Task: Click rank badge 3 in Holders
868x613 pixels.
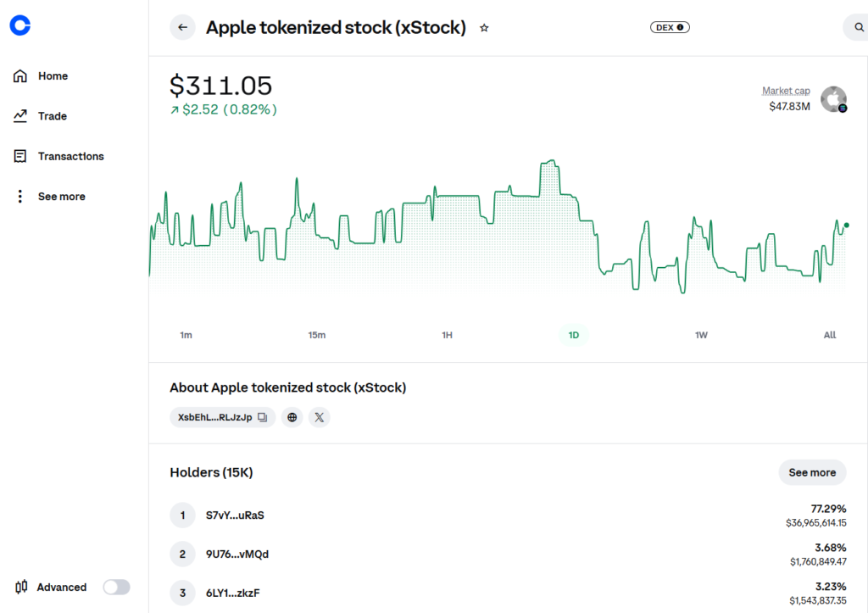Action: (x=183, y=593)
